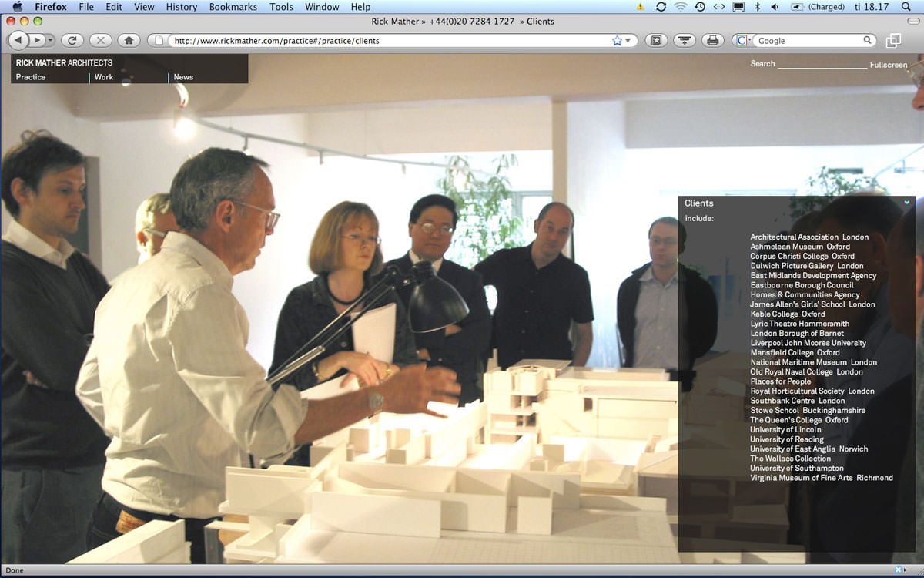The image size is (924, 578).
Task: Click the battery Charged indicator
Action: pyautogui.click(x=816, y=7)
